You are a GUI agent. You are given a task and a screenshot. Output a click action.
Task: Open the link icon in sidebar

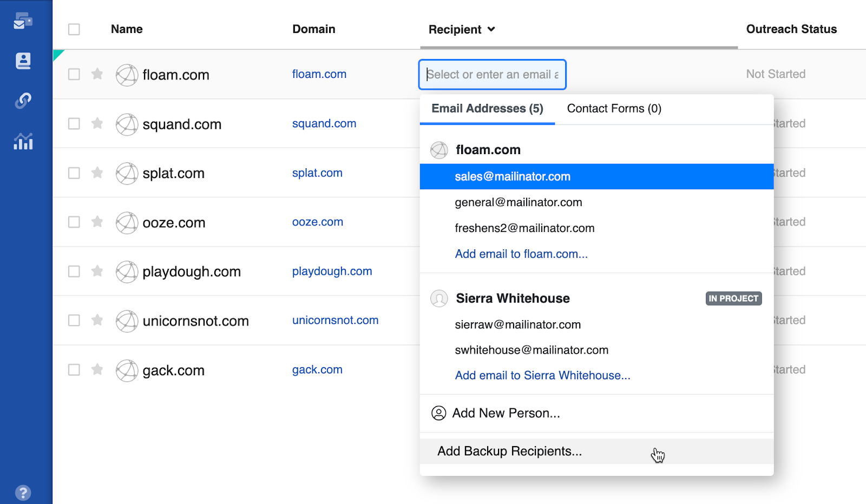pos(23,100)
